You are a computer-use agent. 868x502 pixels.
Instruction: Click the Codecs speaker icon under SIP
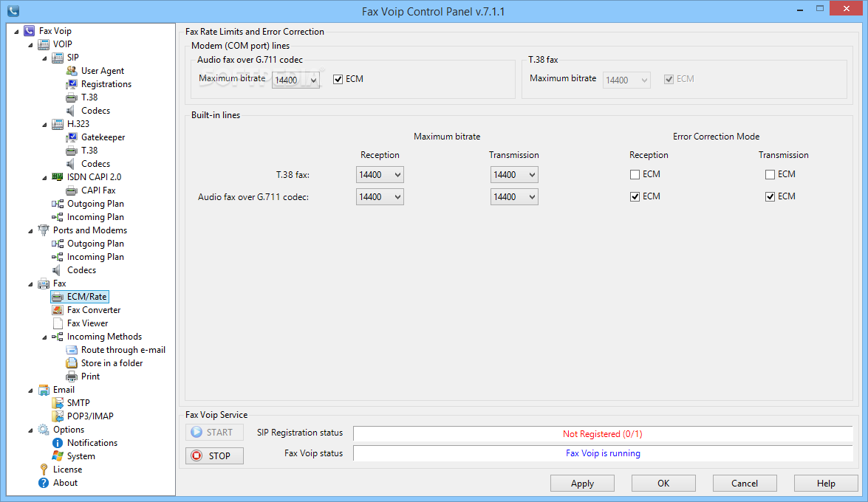pos(71,111)
